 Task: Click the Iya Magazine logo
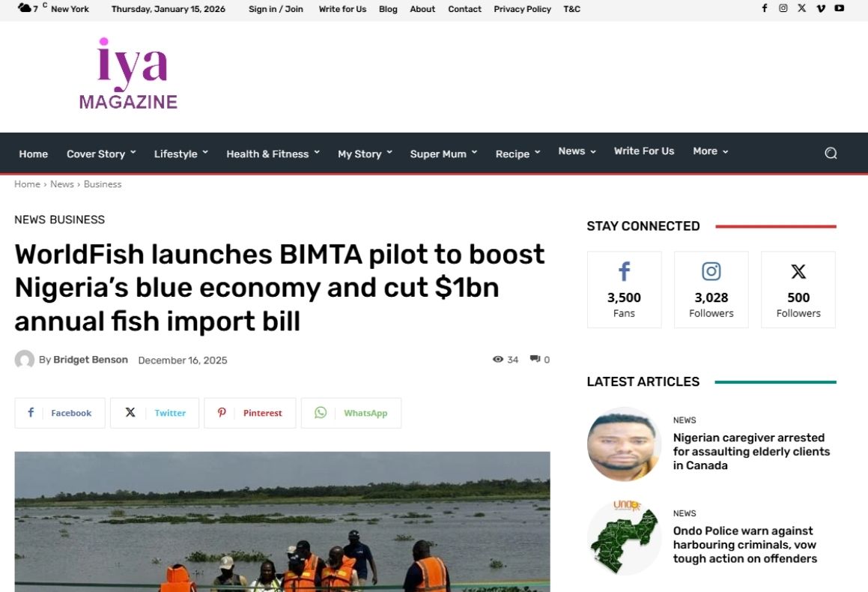(x=129, y=75)
